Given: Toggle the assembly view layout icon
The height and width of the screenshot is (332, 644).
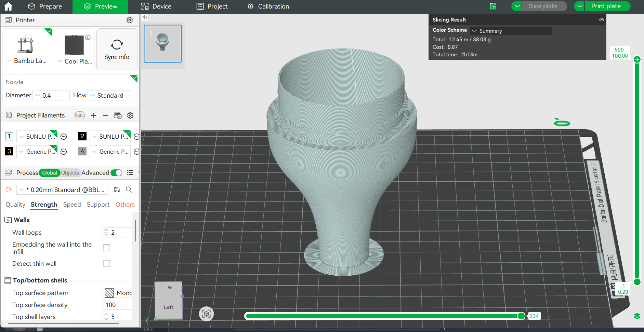Looking at the screenshot, I should [493, 6].
